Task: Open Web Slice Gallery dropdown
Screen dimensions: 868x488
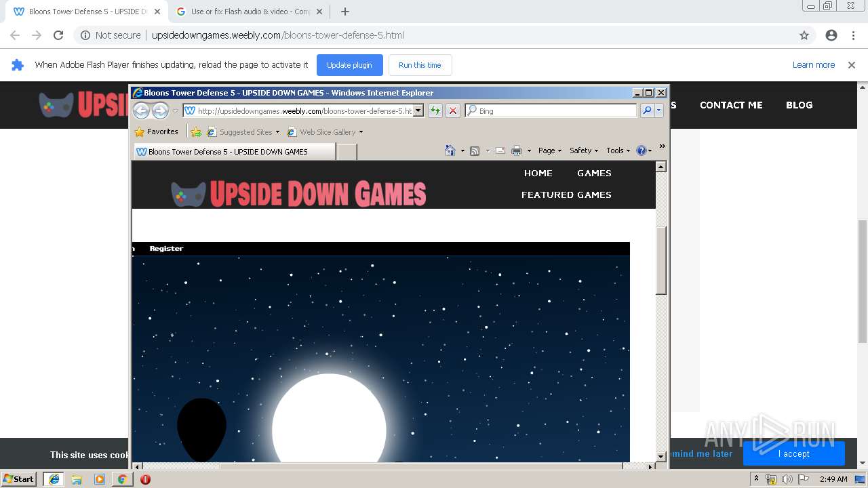Action: [325, 132]
